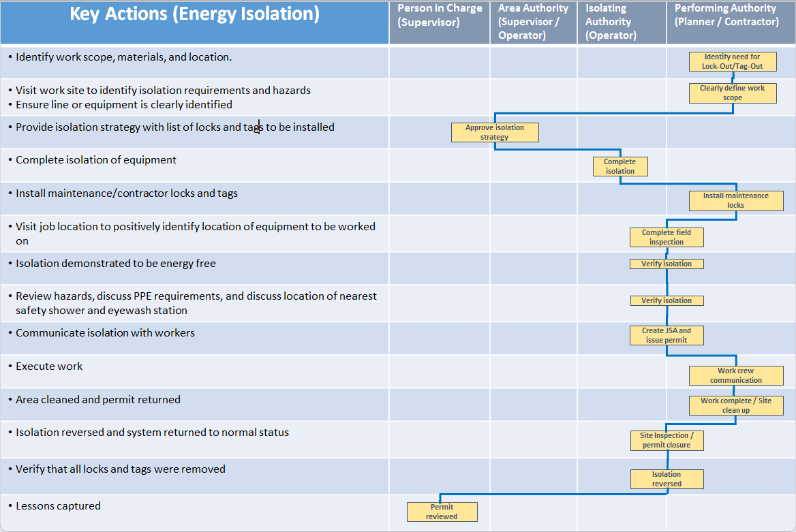
Task: Click the 'Communicate isolation with workers' bullet text
Action: pos(105,333)
